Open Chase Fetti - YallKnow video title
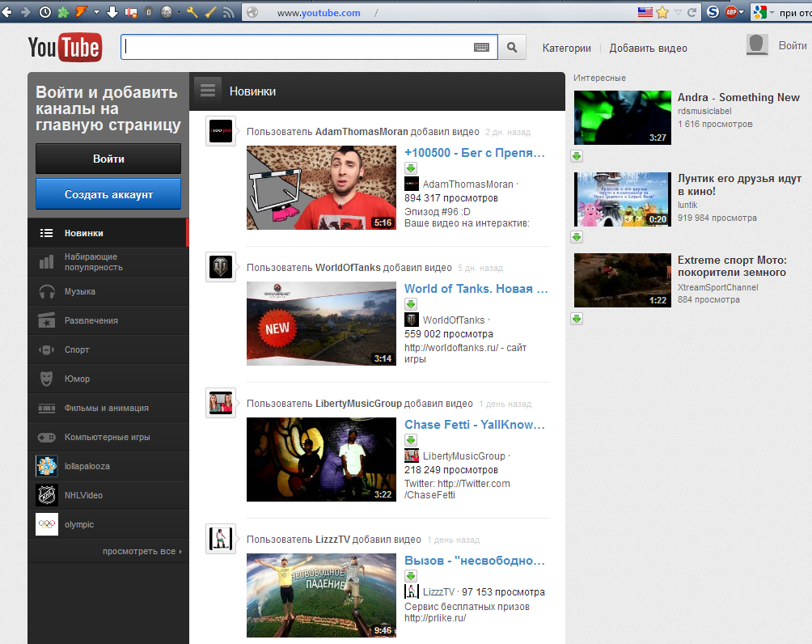Viewport: 812px width, 644px height. [475, 425]
